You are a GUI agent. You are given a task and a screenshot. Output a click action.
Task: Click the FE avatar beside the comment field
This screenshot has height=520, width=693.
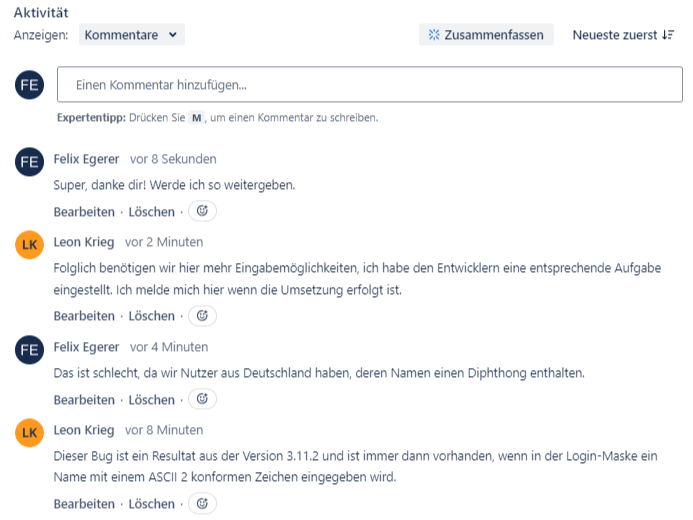tap(30, 84)
